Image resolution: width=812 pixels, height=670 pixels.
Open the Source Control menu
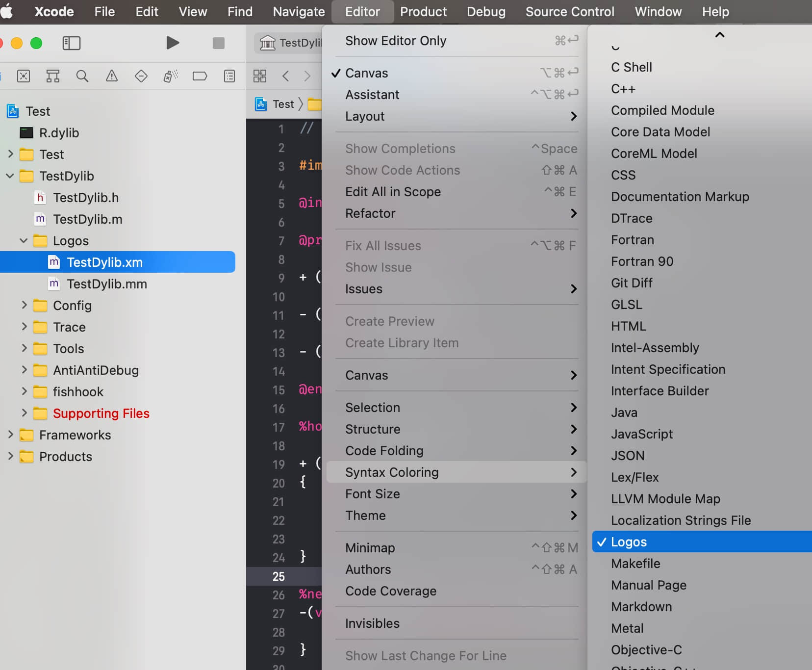pyautogui.click(x=570, y=11)
